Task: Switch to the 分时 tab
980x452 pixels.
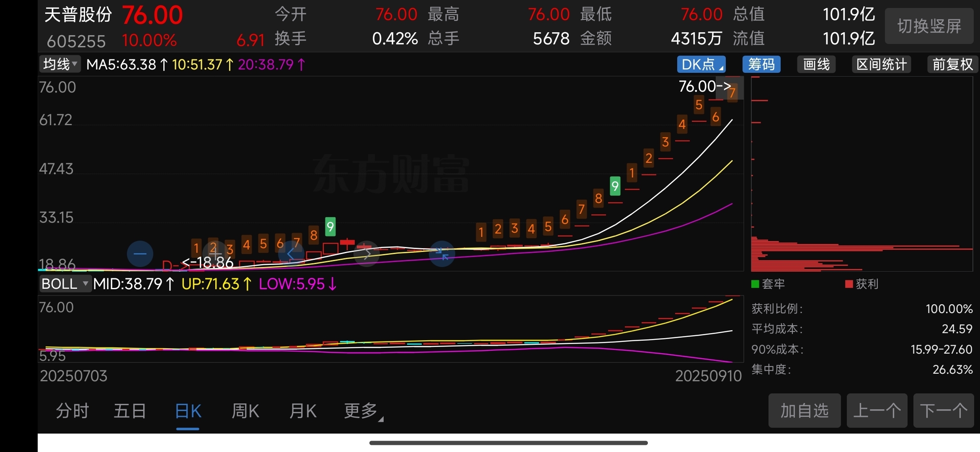Action: coord(72,411)
